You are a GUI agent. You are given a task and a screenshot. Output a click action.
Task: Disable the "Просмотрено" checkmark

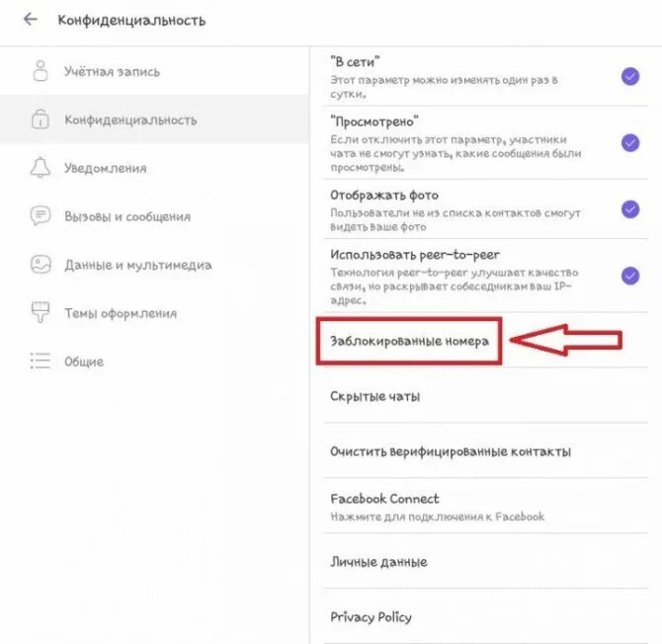point(629,142)
